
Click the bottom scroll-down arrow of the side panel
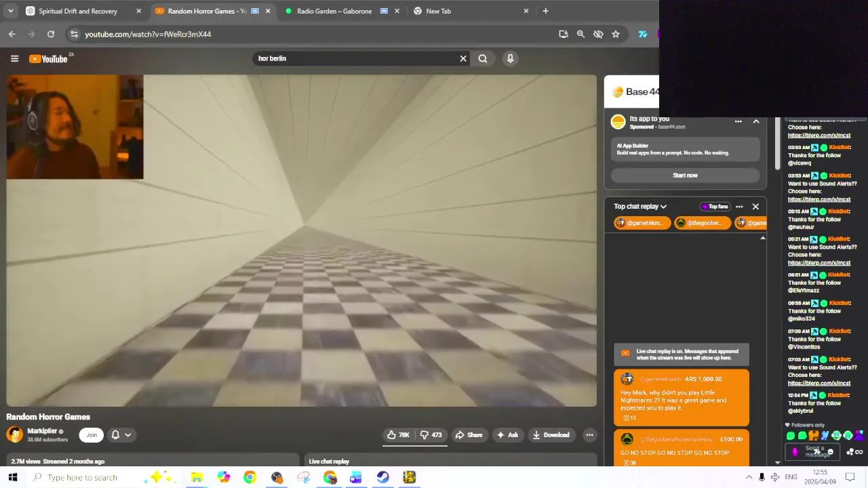777,462
